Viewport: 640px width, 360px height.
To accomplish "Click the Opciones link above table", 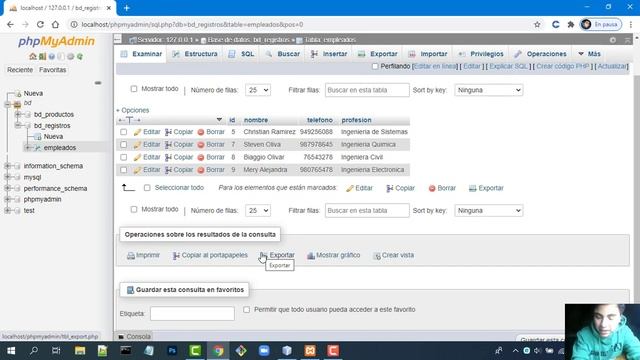I will 135,110.
